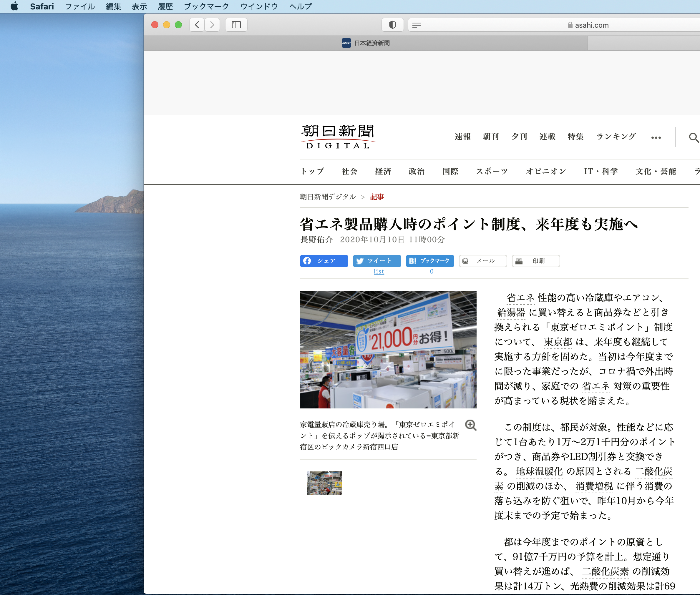
Task: Click the Safari forward navigation arrow
Action: [x=212, y=25]
